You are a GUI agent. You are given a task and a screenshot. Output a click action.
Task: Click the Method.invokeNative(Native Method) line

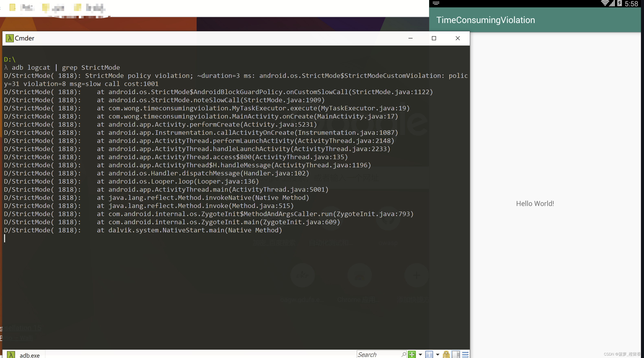coord(157,198)
